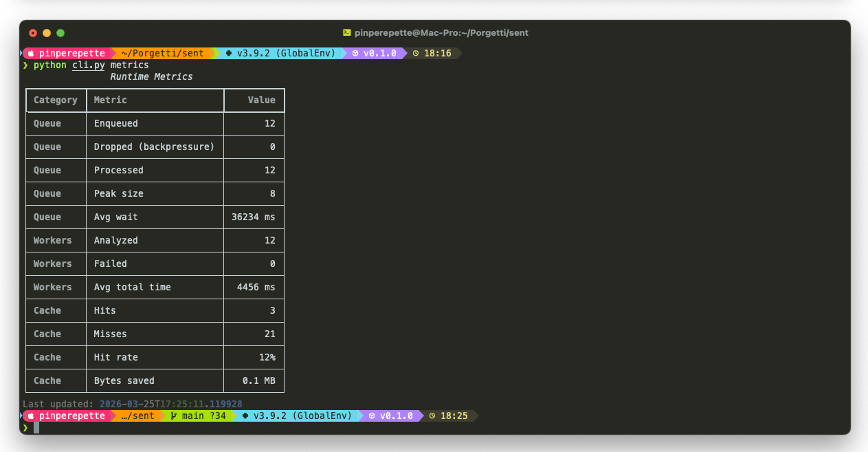The width and height of the screenshot is (868, 452).
Task: Click the package icon beside v0.1.0 in 18:25 prompt
Action: click(372, 416)
